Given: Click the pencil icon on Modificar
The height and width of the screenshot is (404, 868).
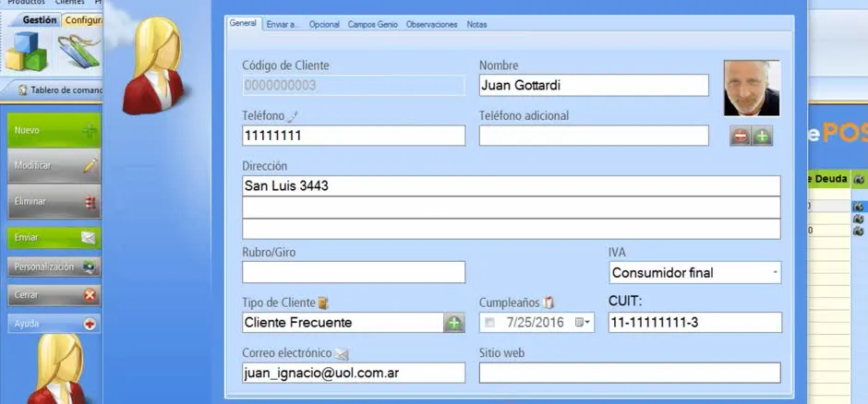Looking at the screenshot, I should (x=90, y=165).
